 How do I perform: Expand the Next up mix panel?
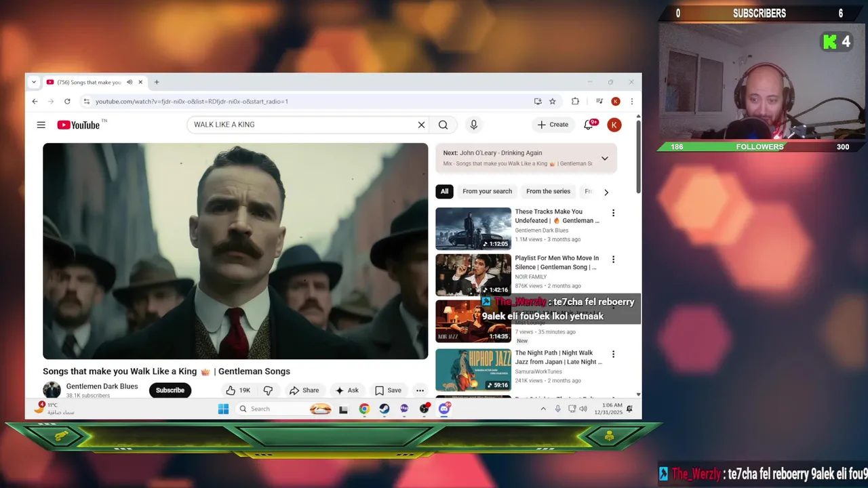click(x=604, y=159)
